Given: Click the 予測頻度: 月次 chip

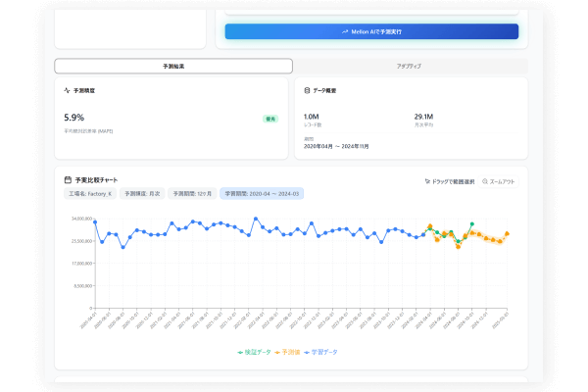Looking at the screenshot, I should click(141, 194).
